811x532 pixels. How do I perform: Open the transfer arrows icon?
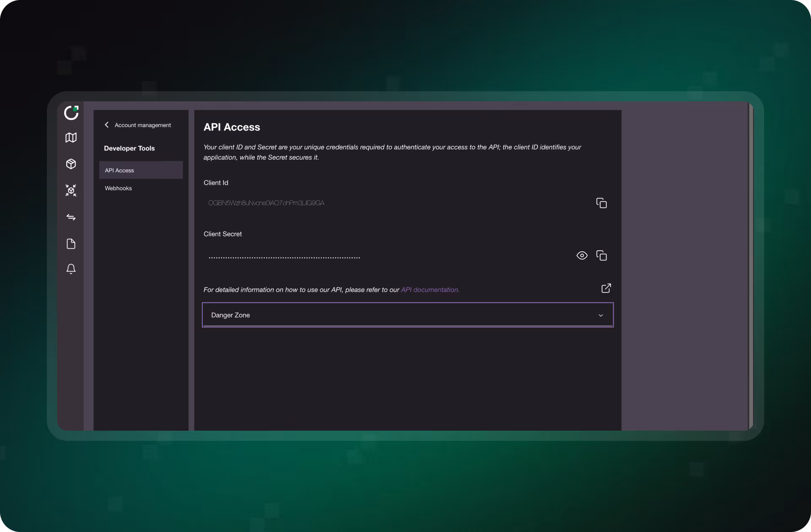[x=71, y=217]
